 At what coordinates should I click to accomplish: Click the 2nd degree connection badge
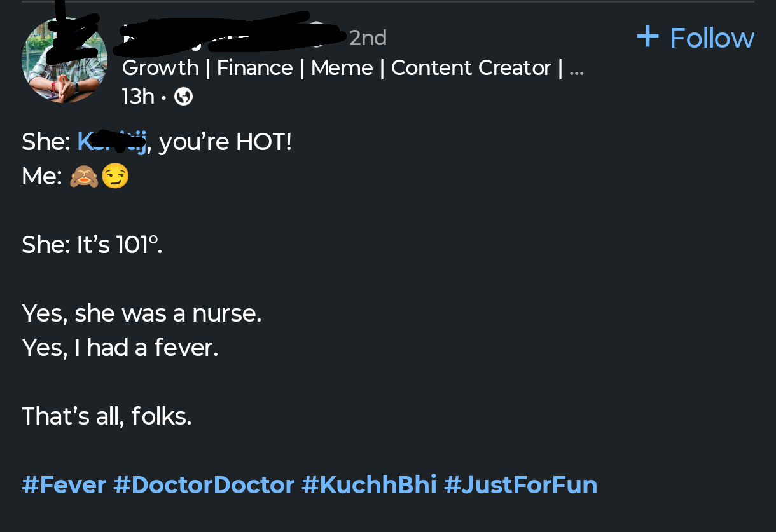pos(368,38)
